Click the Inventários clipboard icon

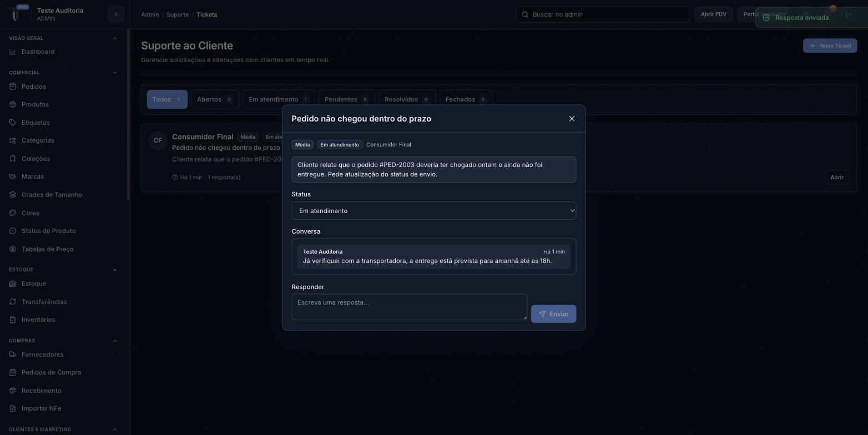coord(13,320)
